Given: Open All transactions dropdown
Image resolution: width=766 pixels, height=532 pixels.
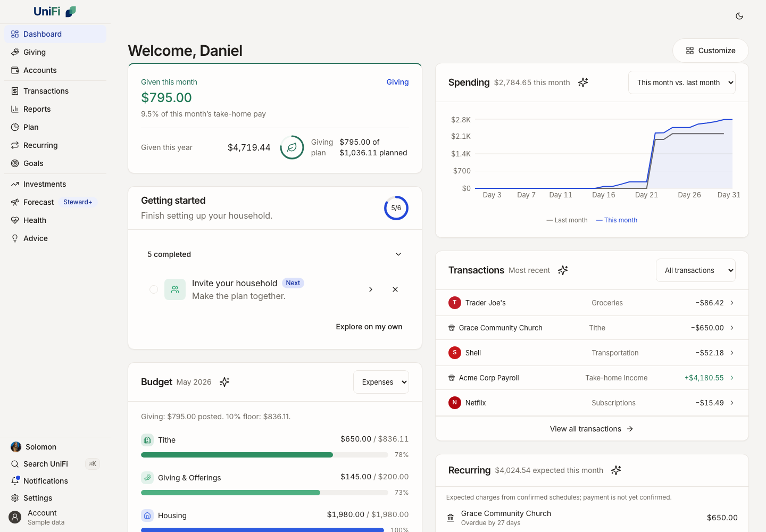Looking at the screenshot, I should [x=696, y=270].
